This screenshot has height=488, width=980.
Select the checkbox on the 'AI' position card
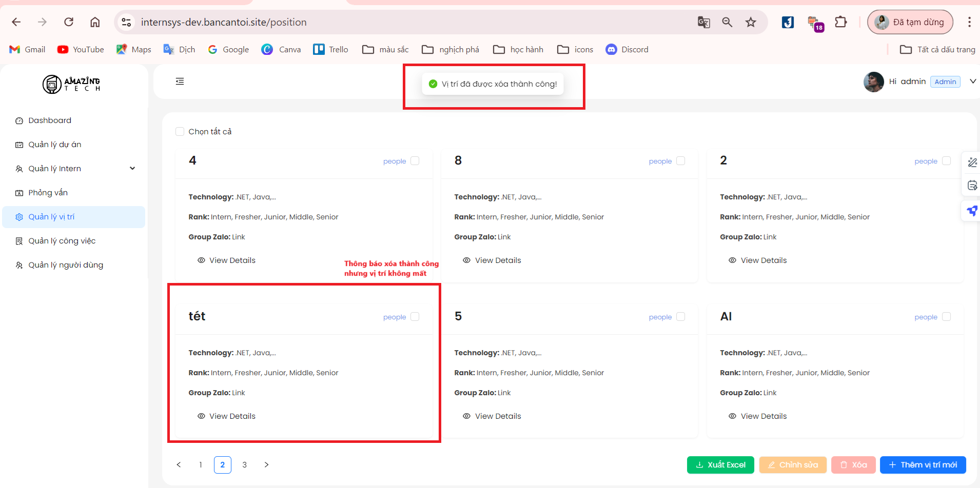(x=946, y=317)
